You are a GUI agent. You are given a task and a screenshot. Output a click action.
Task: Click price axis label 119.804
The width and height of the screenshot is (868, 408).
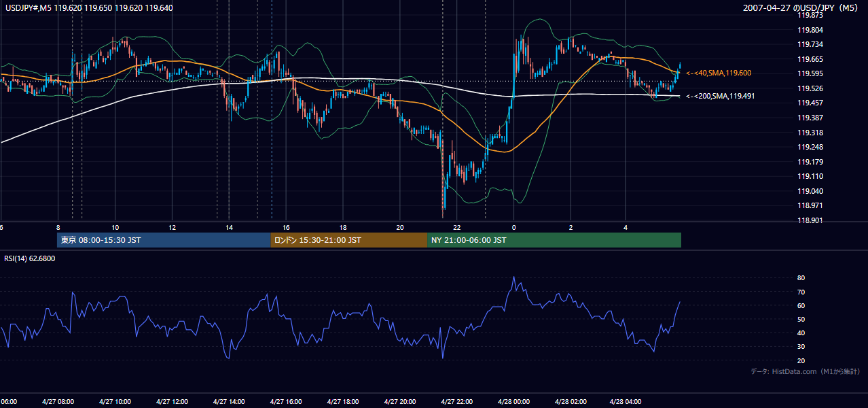tap(810, 30)
